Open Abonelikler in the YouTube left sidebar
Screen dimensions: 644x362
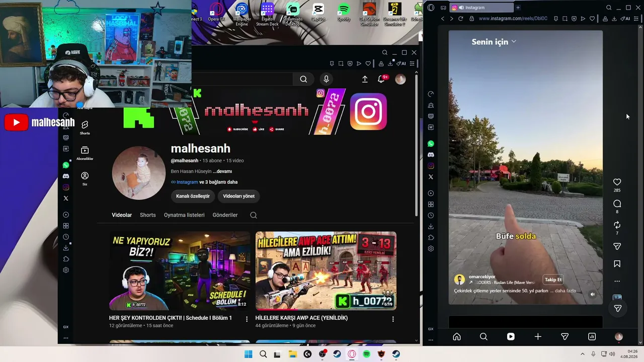tap(85, 153)
